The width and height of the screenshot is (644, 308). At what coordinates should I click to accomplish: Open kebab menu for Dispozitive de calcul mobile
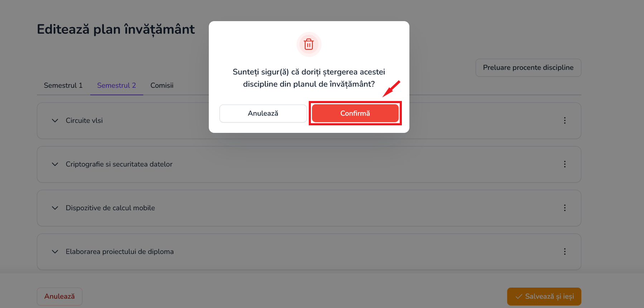(565, 208)
